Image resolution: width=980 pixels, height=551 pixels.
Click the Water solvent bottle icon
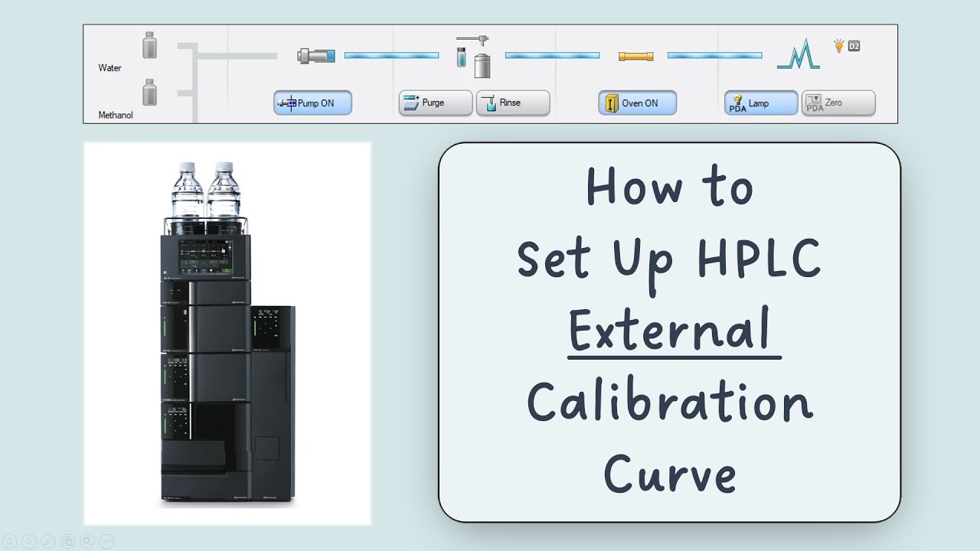click(x=149, y=44)
